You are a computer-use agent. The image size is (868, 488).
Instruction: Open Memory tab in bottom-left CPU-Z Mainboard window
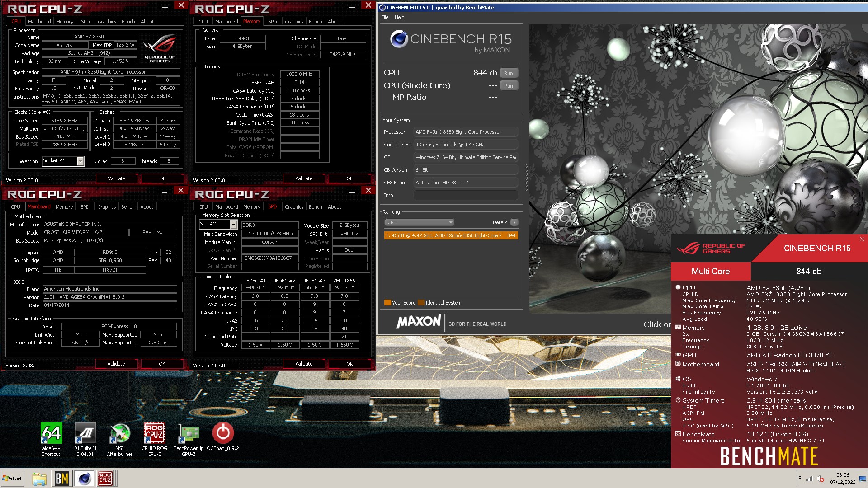(64, 207)
